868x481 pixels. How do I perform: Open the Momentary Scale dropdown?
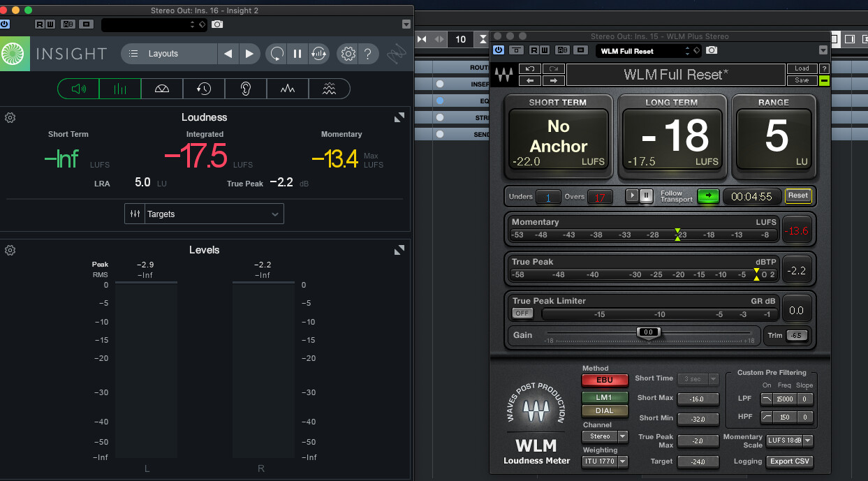[x=790, y=441]
